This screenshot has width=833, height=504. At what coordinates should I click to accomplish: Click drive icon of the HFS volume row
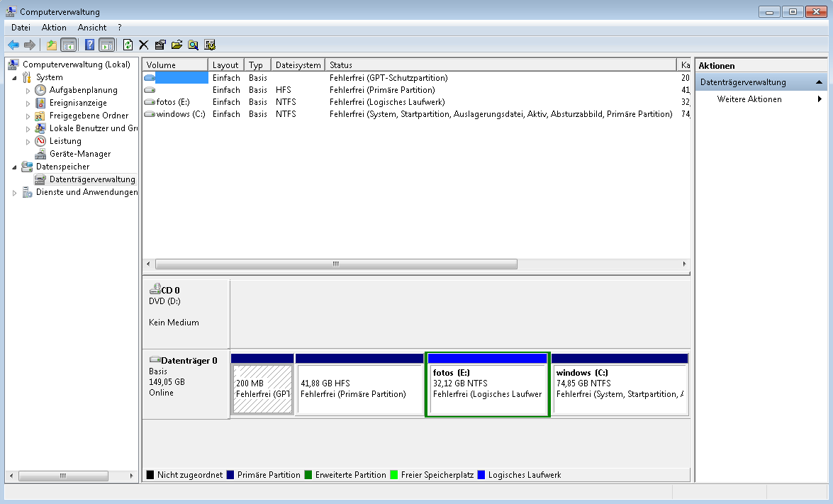click(x=150, y=90)
